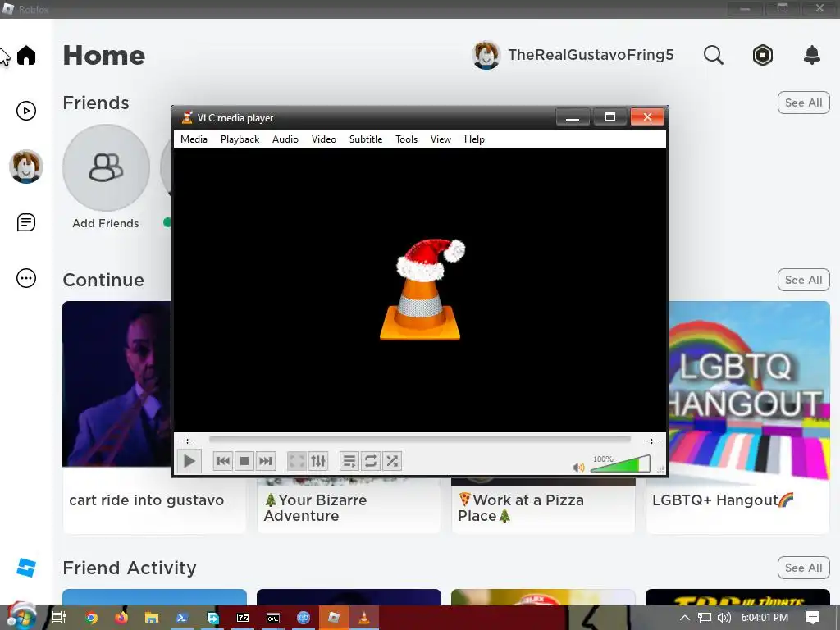Stop playback in VLC
This screenshot has height=630, width=840.
tap(244, 461)
